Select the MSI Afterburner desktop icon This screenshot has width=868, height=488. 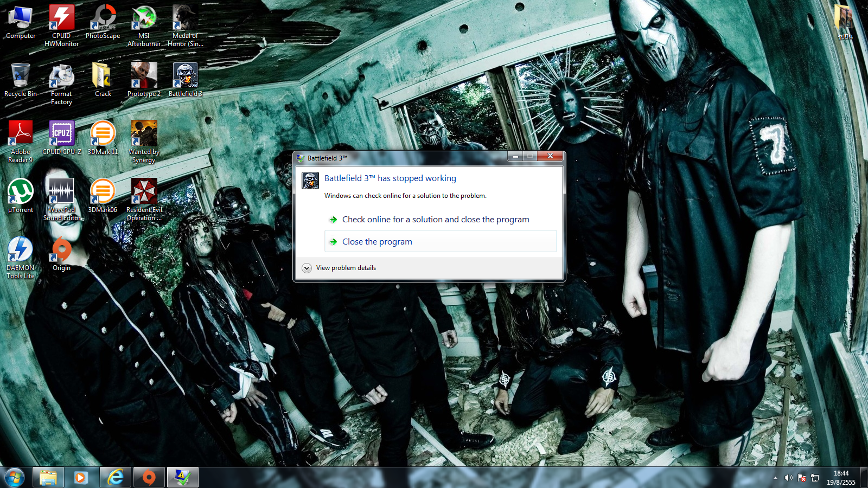(x=144, y=25)
